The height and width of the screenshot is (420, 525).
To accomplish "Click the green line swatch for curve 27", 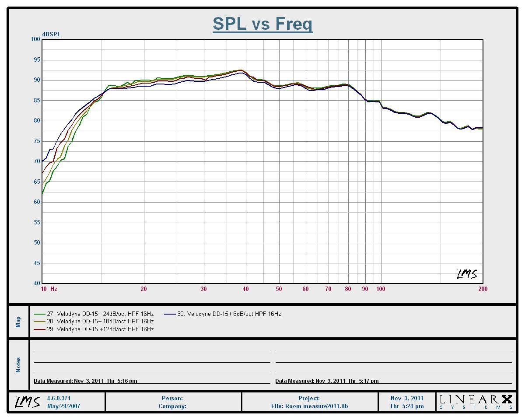I will coord(39,314).
